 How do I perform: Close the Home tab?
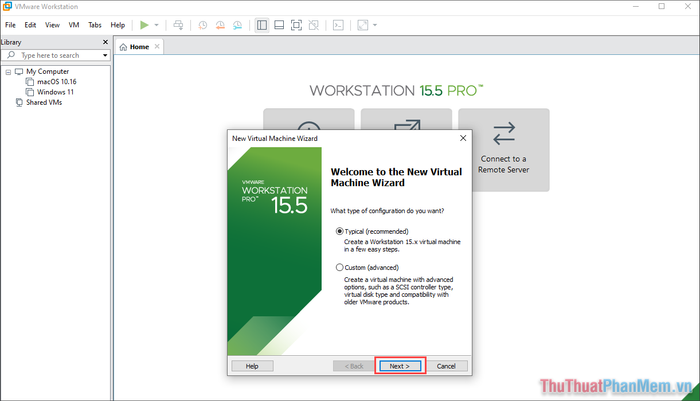click(157, 46)
